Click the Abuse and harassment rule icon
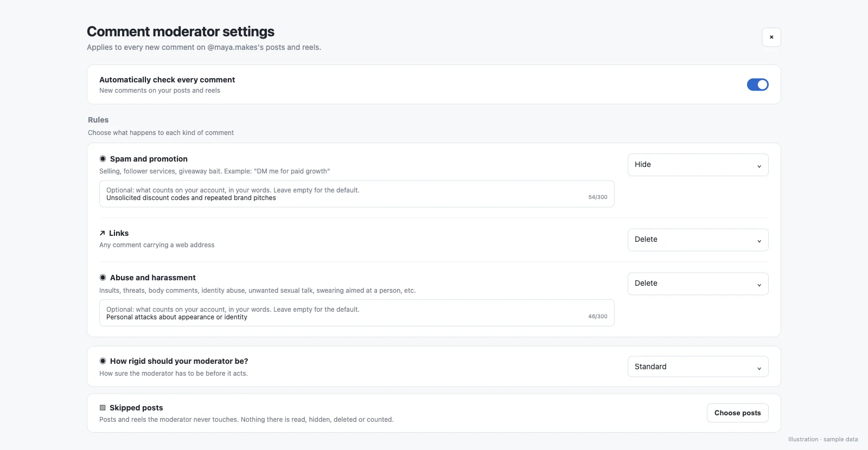 (x=103, y=278)
